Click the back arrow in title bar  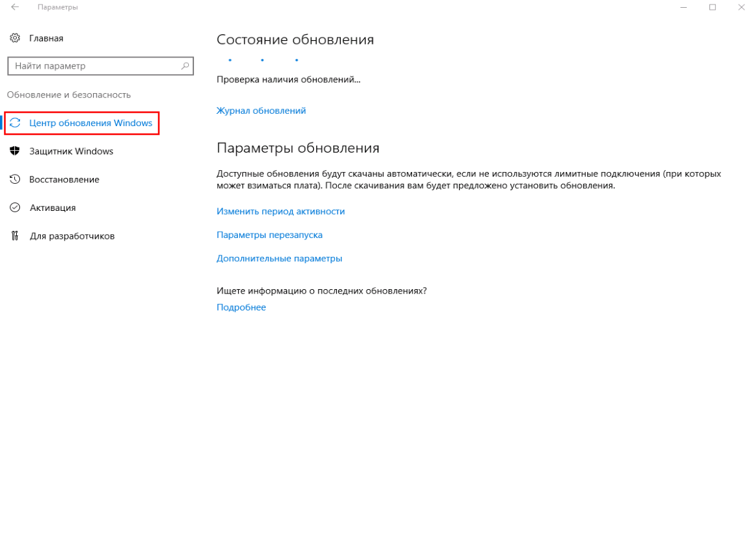coord(15,7)
